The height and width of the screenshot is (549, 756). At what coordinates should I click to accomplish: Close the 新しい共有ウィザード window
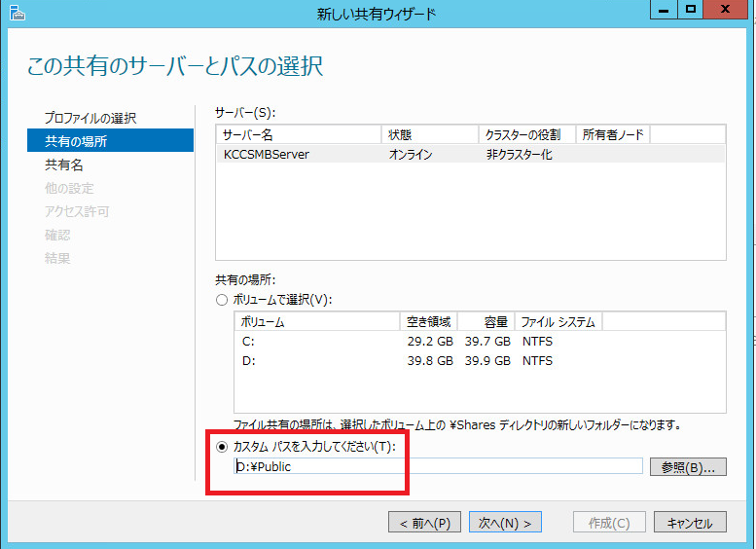tap(725, 9)
